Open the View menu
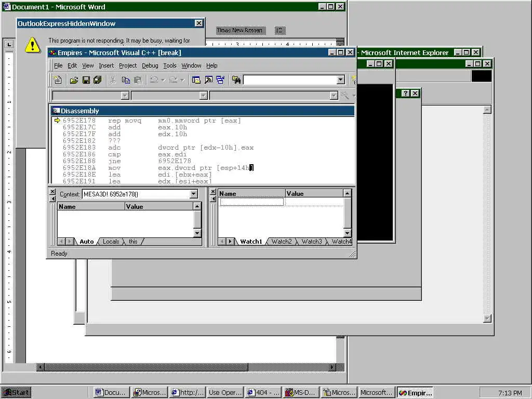 pyautogui.click(x=87, y=65)
